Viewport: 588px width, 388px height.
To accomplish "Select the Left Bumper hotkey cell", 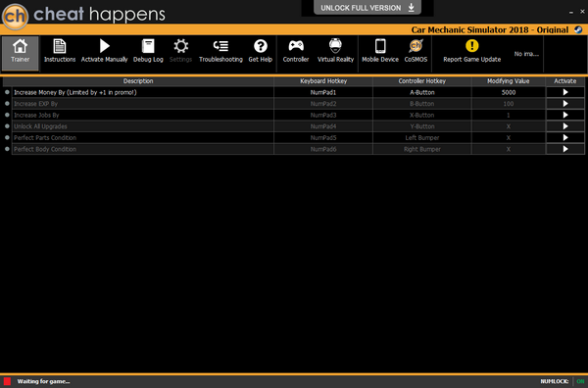I will click(421, 137).
